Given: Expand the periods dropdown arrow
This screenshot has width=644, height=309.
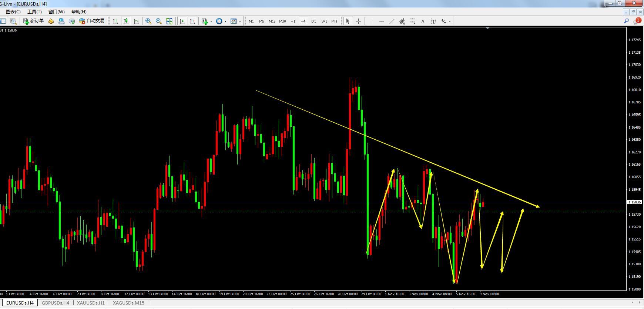Looking at the screenshot, I should (225, 21).
